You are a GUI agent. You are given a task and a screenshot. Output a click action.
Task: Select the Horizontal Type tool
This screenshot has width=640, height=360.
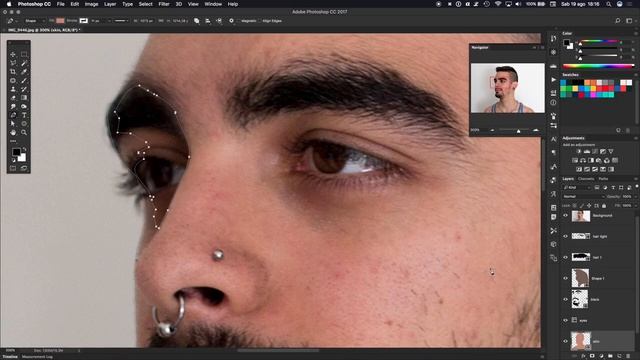tap(24, 115)
